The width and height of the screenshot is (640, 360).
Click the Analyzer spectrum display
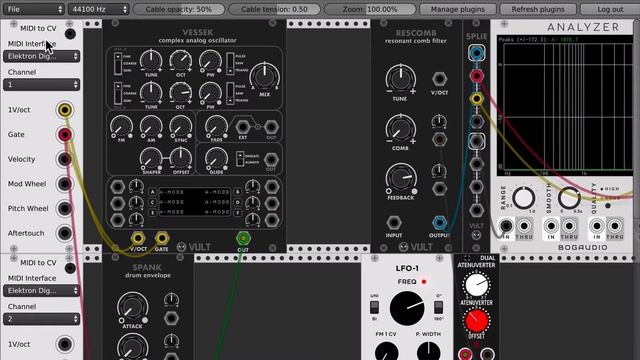(565, 106)
